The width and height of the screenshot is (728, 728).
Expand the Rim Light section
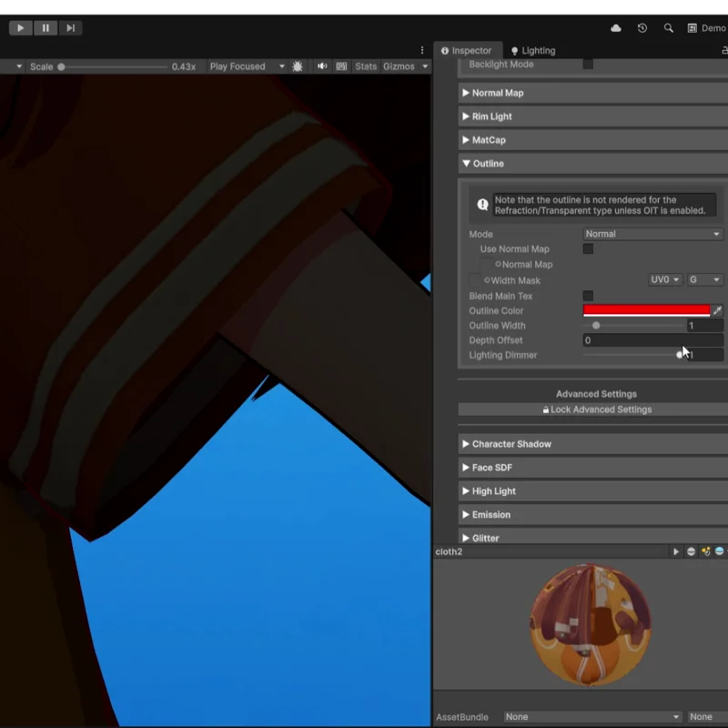[x=491, y=116]
